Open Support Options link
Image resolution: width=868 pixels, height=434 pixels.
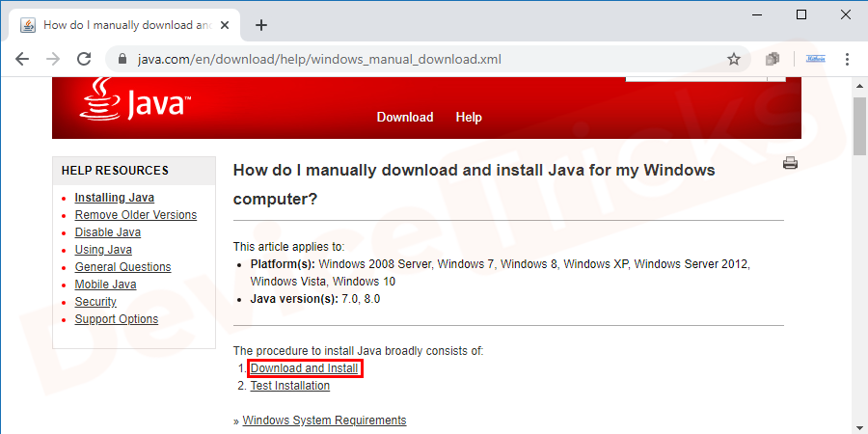[117, 319]
